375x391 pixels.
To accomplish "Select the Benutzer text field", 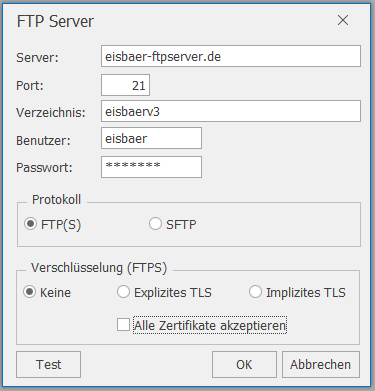I will coord(151,138).
